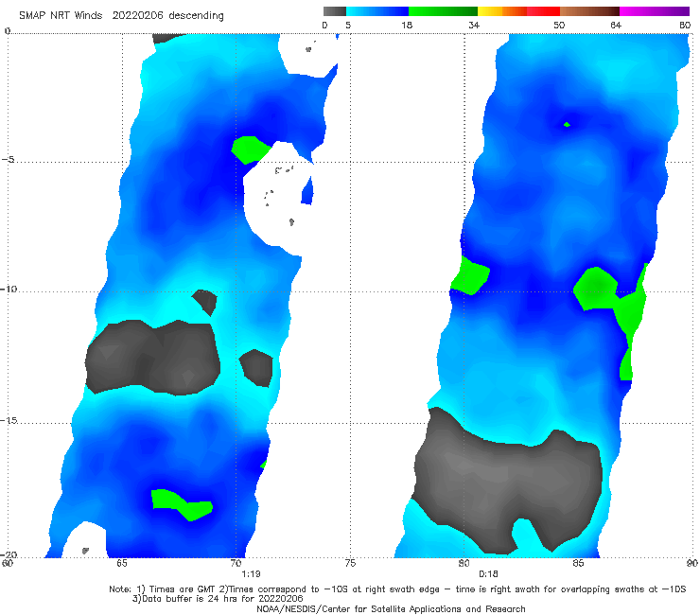This screenshot has width=700, height=615.
Task: Click the longitude axis label '75'
Action: 350,563
